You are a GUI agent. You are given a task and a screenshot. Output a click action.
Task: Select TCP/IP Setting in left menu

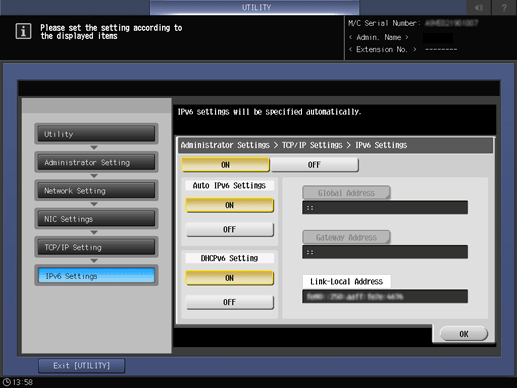96,247
